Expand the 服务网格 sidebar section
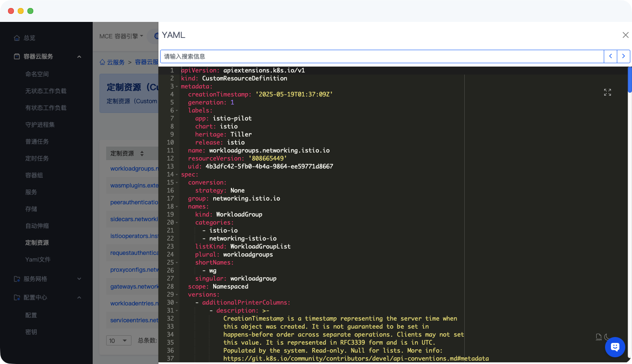The width and height of the screenshot is (632, 364). click(x=79, y=279)
